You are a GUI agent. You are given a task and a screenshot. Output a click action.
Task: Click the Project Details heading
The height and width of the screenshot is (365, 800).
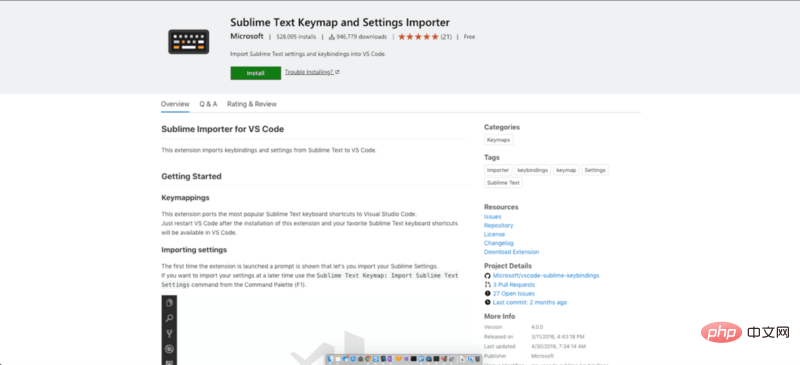(508, 266)
